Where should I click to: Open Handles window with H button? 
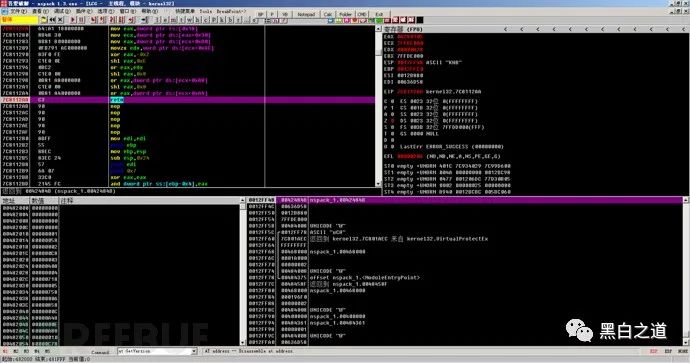pyautogui.click(x=197, y=20)
